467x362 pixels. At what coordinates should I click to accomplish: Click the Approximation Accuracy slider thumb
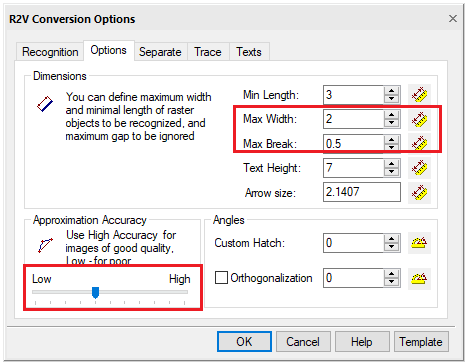(x=96, y=293)
